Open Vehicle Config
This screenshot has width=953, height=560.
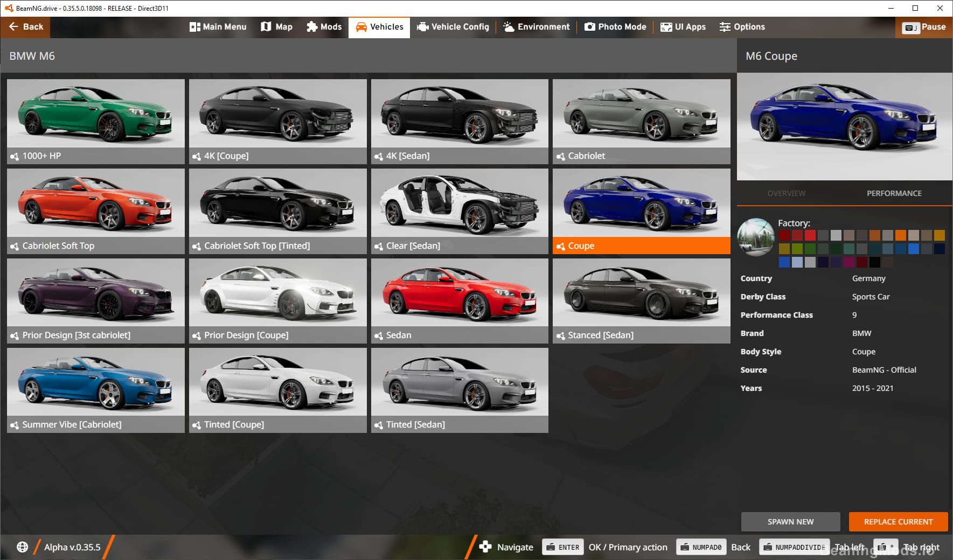[453, 27]
